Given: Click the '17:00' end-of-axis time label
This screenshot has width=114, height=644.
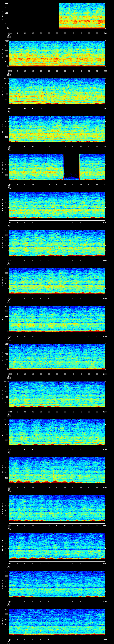Looking at the screenshot, I should (105, 488).
